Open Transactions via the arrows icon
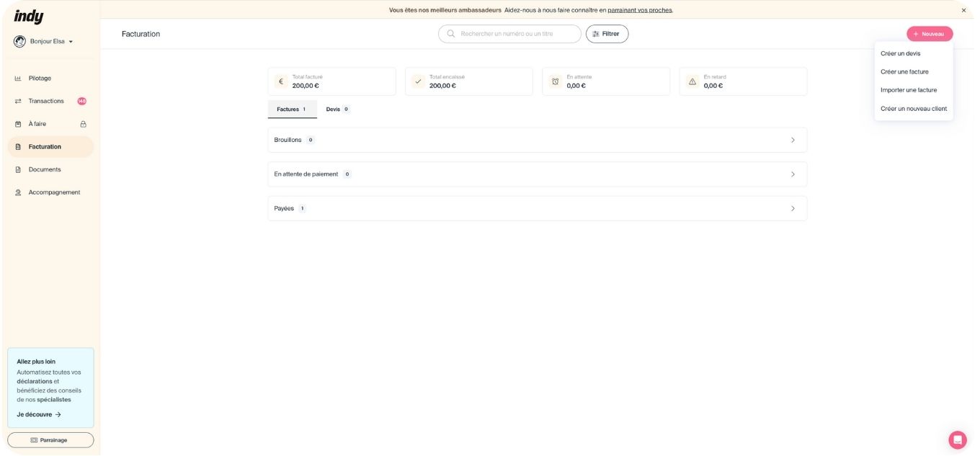 coord(18,102)
